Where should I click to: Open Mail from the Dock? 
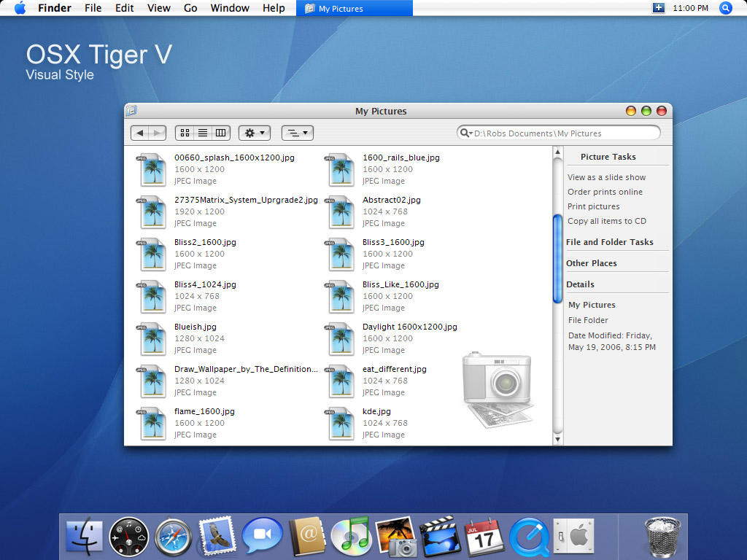tap(215, 536)
